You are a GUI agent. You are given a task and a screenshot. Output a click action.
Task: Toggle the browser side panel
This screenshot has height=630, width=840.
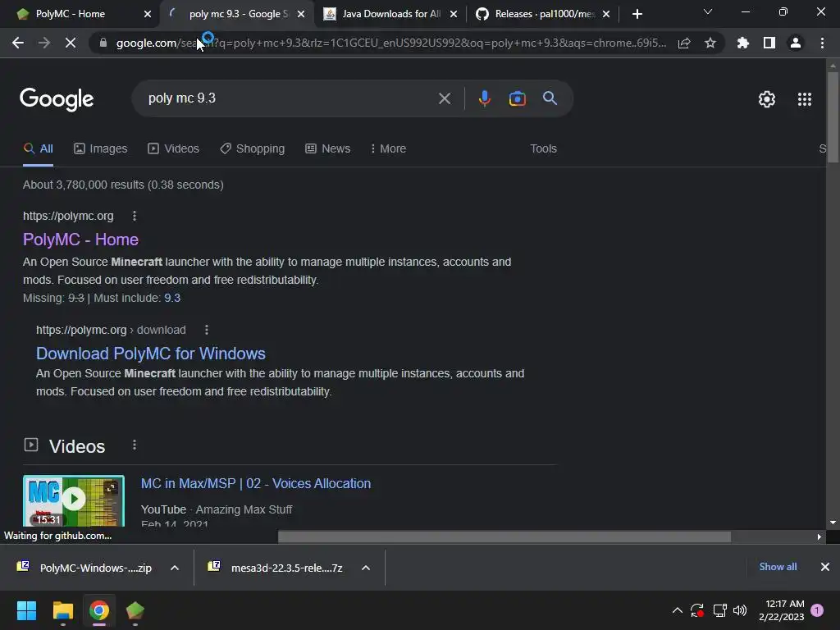769,43
